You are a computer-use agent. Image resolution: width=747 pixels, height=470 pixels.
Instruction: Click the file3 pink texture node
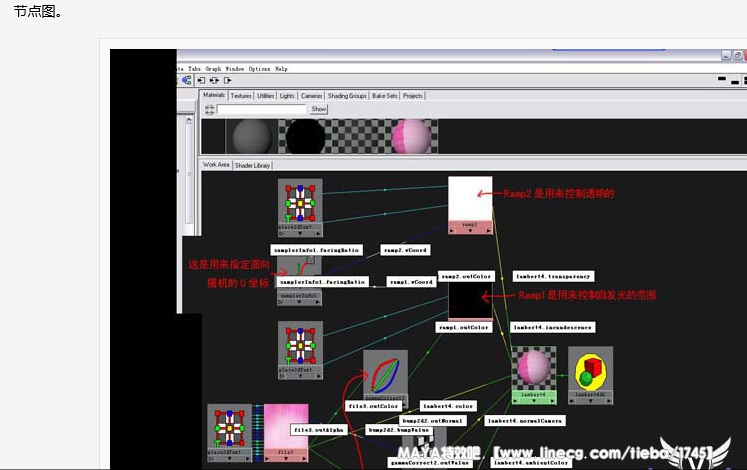pos(285,428)
